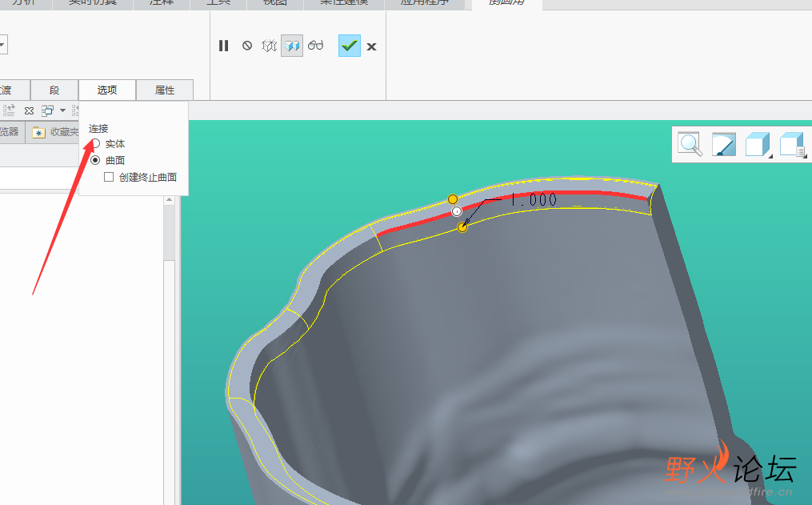Click the white radius anchor handle
Screen dimensions: 812x505
[x=456, y=210]
